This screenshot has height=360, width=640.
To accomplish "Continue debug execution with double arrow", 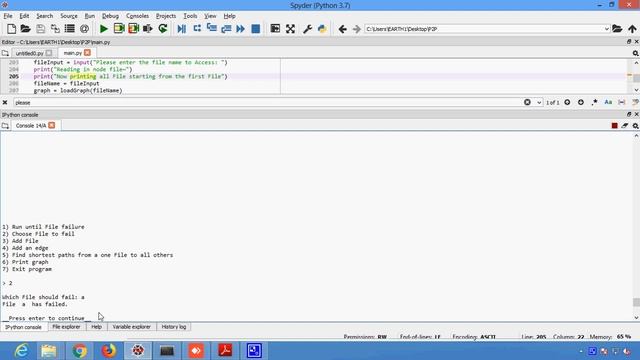I will [x=241, y=29].
